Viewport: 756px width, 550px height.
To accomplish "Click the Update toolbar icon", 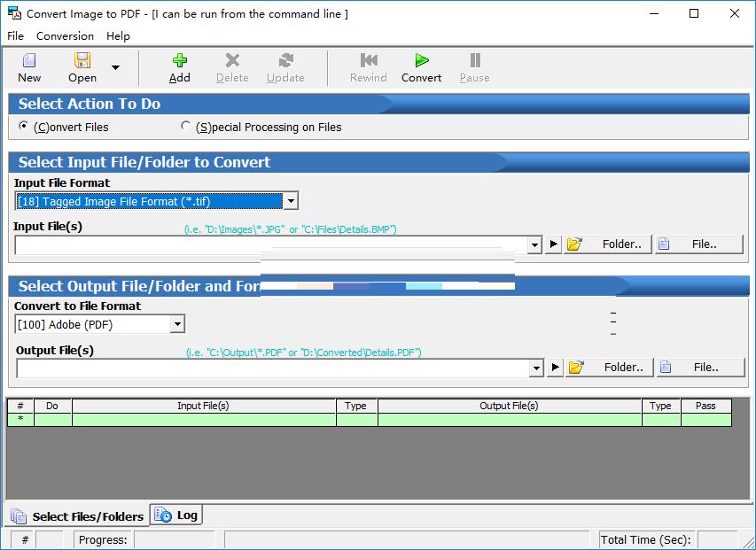I will click(285, 60).
